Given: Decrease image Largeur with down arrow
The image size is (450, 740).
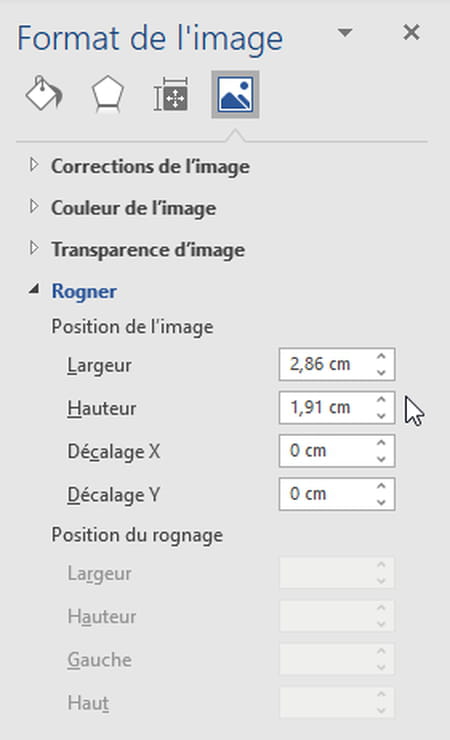Looking at the screenshot, I should point(381,372).
